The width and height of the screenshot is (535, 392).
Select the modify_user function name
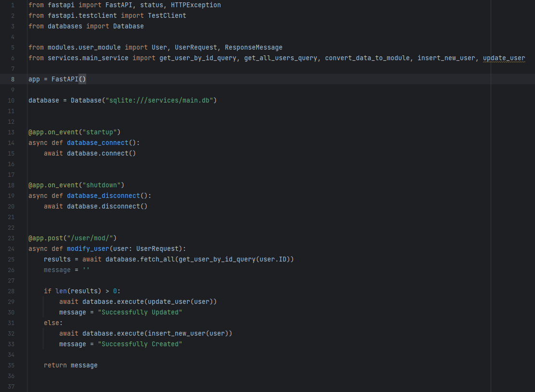[x=88, y=248]
